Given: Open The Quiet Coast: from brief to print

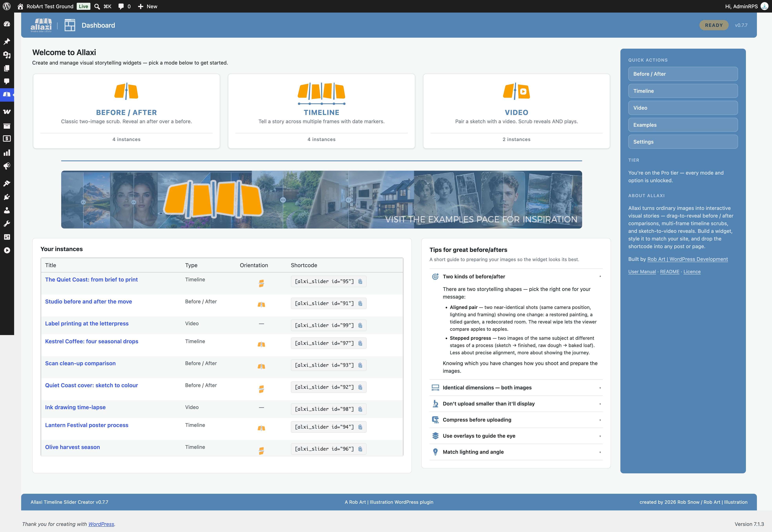Looking at the screenshot, I should pos(91,280).
